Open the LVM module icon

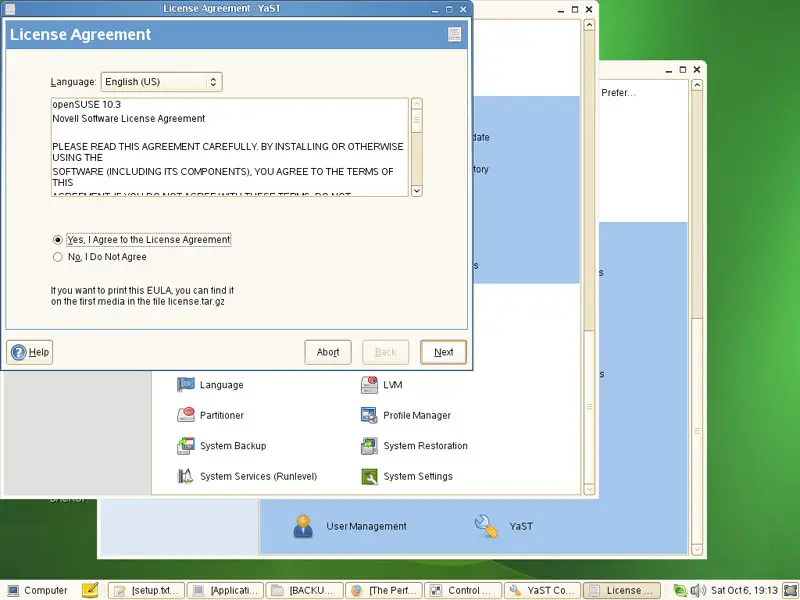point(369,385)
